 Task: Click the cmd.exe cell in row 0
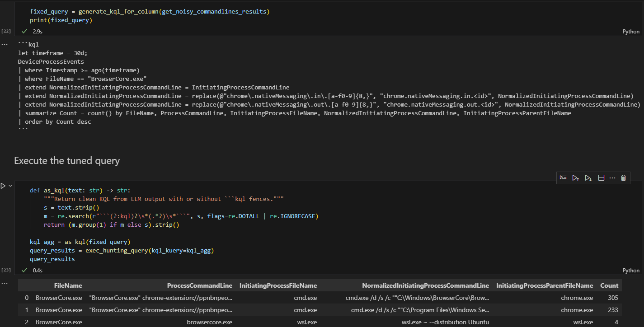click(x=306, y=298)
